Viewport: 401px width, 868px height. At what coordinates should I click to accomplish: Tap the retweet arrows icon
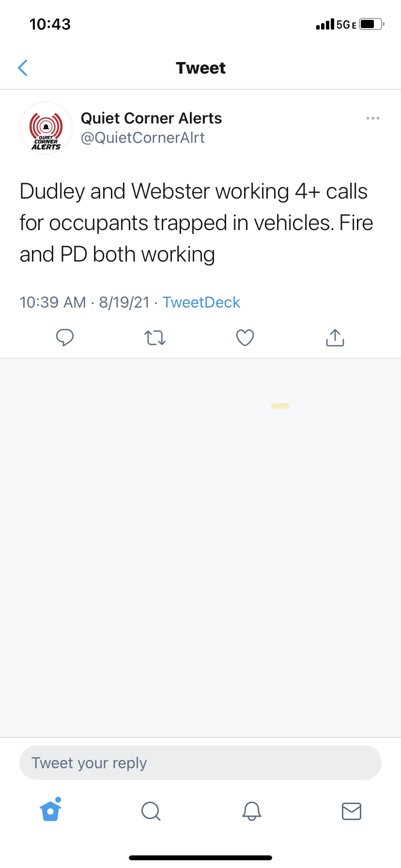(x=155, y=337)
